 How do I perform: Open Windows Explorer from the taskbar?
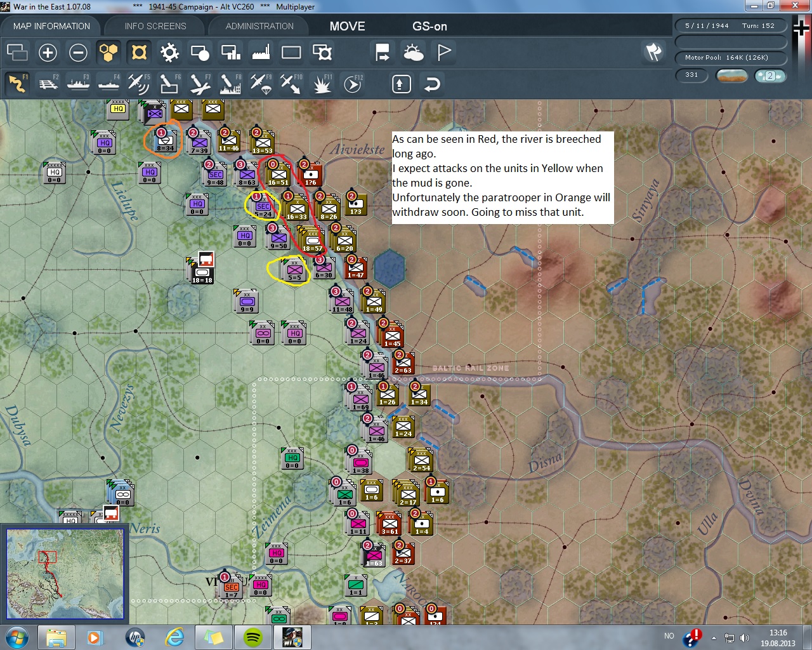click(56, 637)
